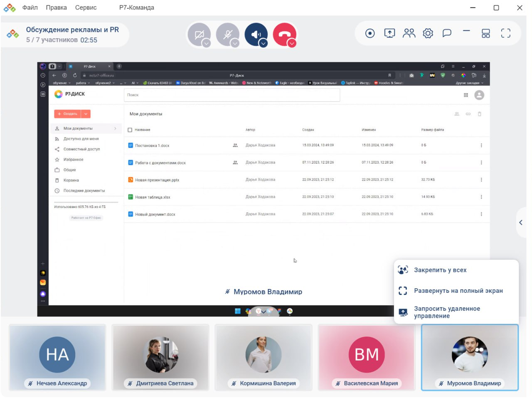Open the работа bookmarks folder
Image resolution: width=532 pixels, height=398 pixels.
point(83,83)
